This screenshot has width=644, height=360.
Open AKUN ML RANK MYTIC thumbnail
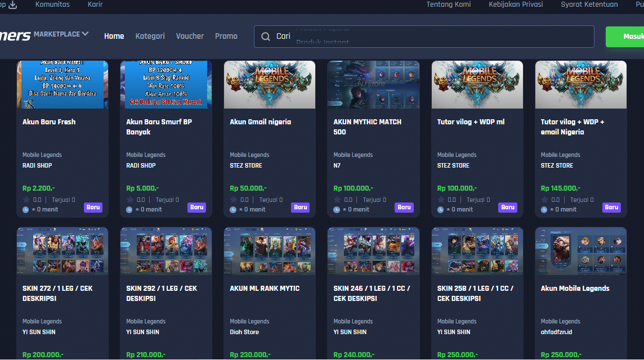pyautogui.click(x=270, y=251)
